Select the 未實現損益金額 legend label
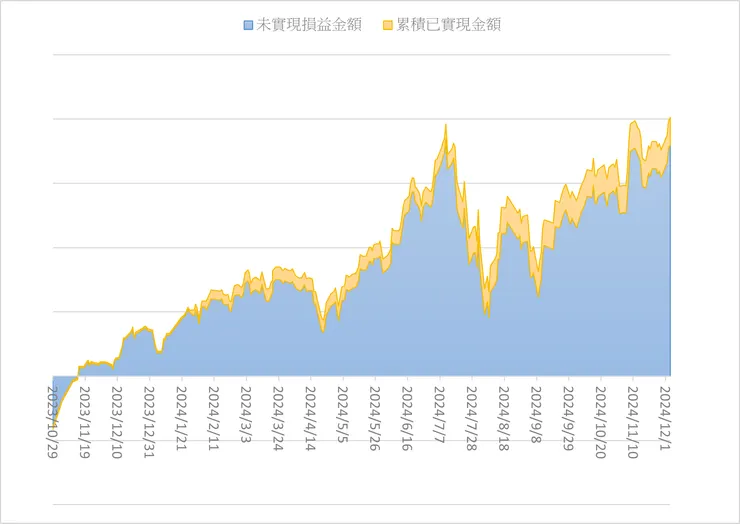 309,25
